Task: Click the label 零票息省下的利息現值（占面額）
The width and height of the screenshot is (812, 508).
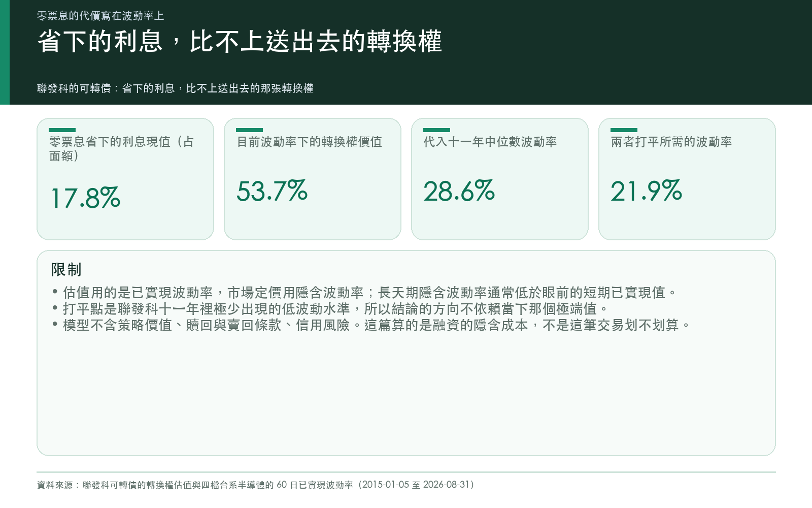Action: point(122,148)
